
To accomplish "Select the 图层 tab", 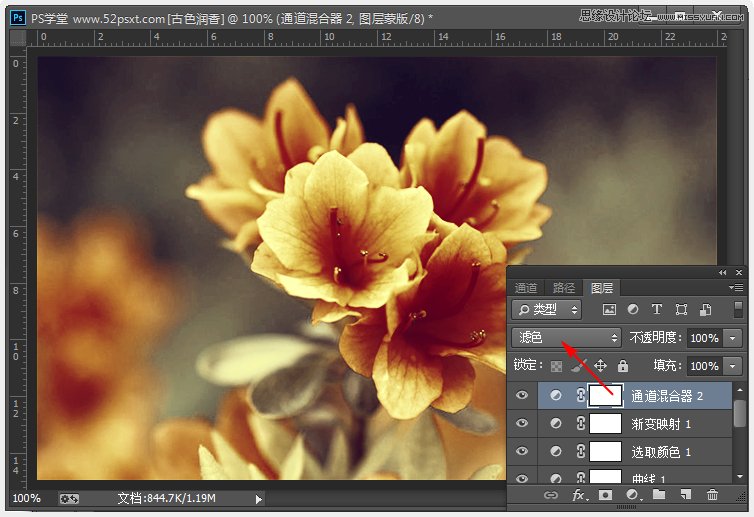I will (x=602, y=288).
